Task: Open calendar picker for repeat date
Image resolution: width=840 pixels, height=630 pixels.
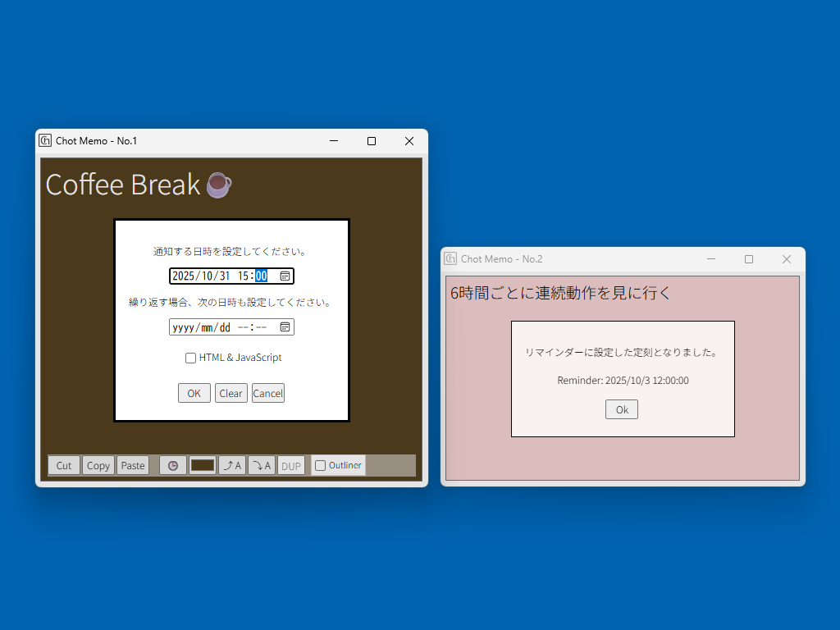Action: click(x=285, y=327)
